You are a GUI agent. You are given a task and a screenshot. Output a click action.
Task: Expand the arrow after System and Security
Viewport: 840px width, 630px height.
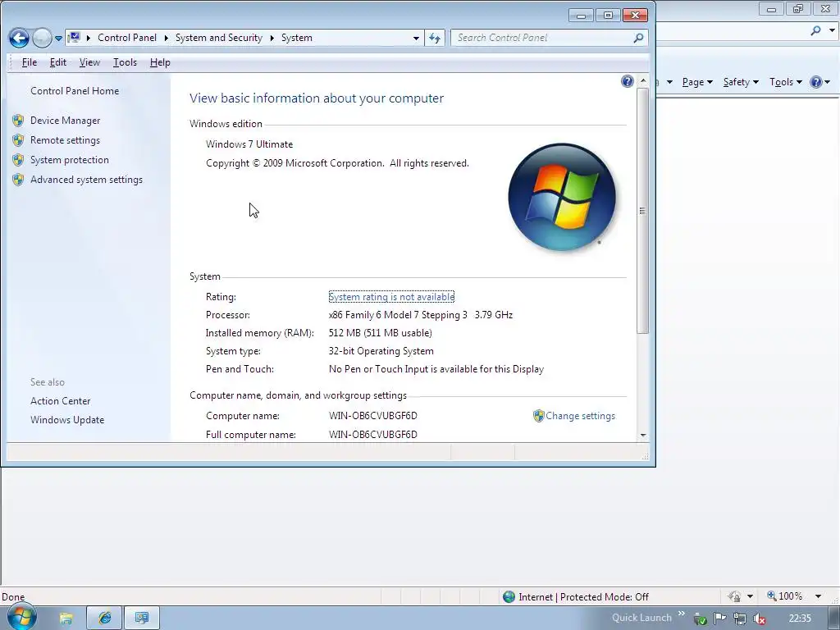tap(272, 38)
